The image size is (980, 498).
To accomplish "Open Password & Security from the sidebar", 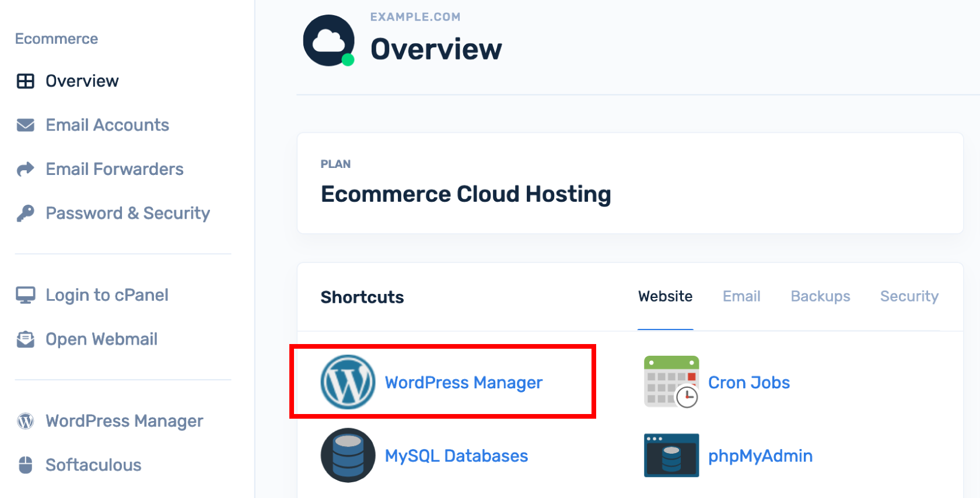I will 128,213.
